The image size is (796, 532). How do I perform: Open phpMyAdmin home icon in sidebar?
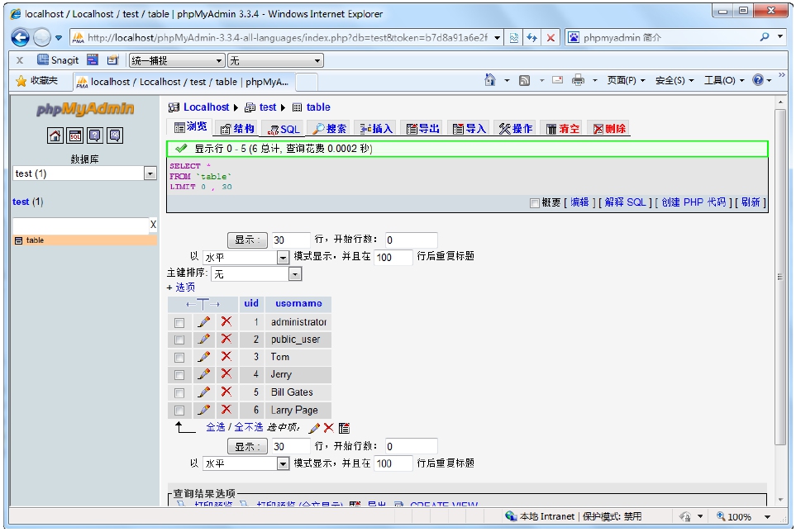click(x=55, y=135)
